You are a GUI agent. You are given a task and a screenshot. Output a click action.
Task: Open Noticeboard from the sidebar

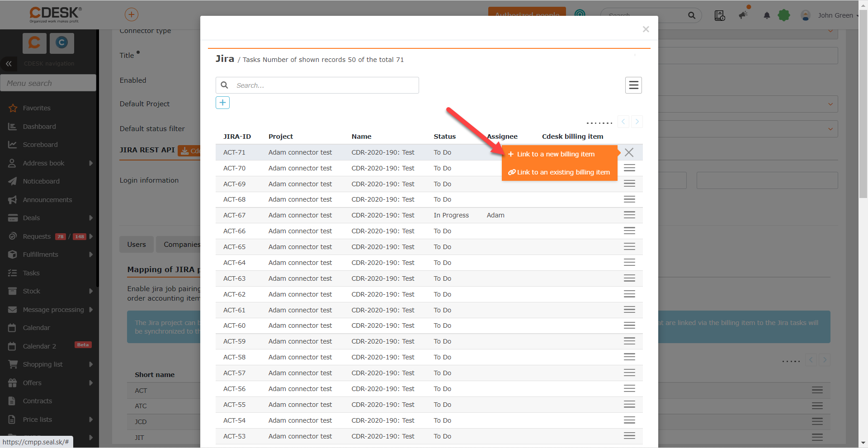click(x=41, y=181)
